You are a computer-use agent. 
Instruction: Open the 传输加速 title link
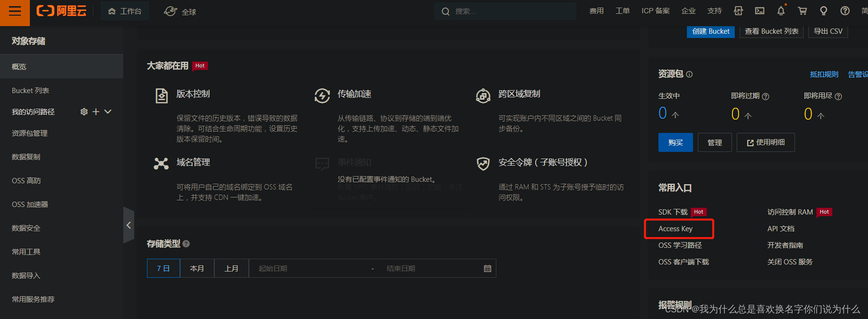click(x=354, y=94)
